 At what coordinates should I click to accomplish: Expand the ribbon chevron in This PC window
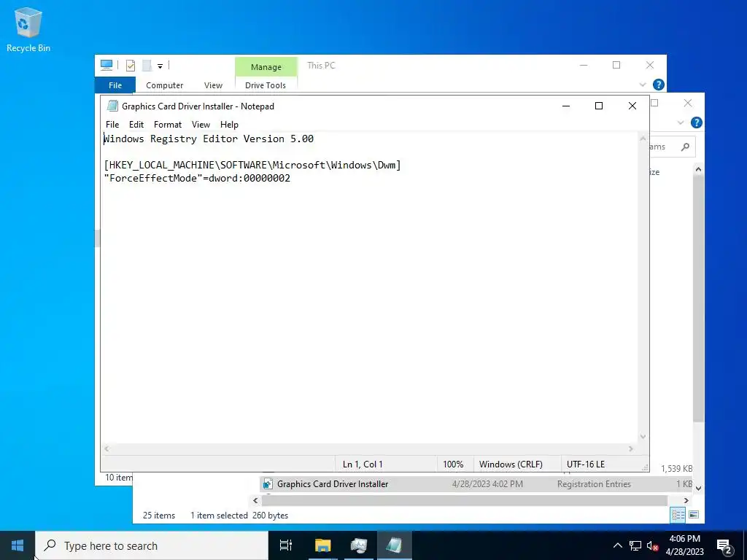643,85
